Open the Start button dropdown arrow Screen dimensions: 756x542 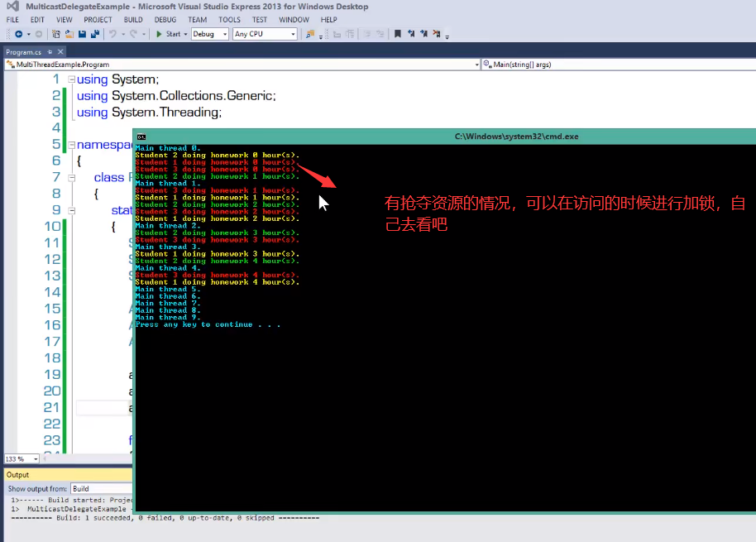click(185, 34)
